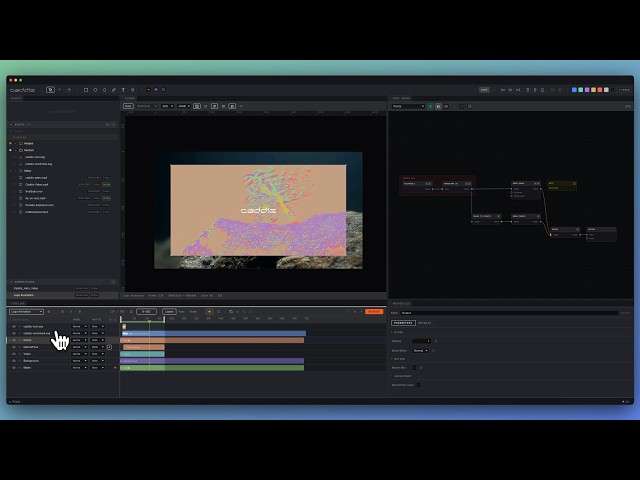Click the small boxed icon on the OpticalFlow layer row
This screenshot has width=640, height=480.
pos(109,347)
